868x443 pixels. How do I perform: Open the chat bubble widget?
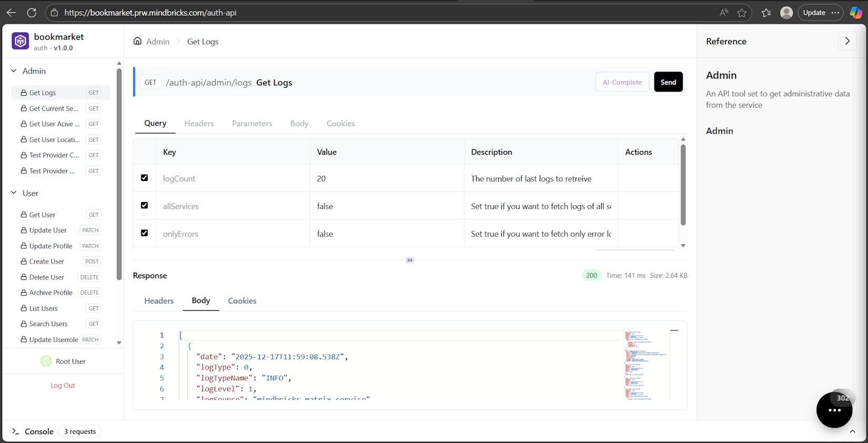pyautogui.click(x=834, y=410)
